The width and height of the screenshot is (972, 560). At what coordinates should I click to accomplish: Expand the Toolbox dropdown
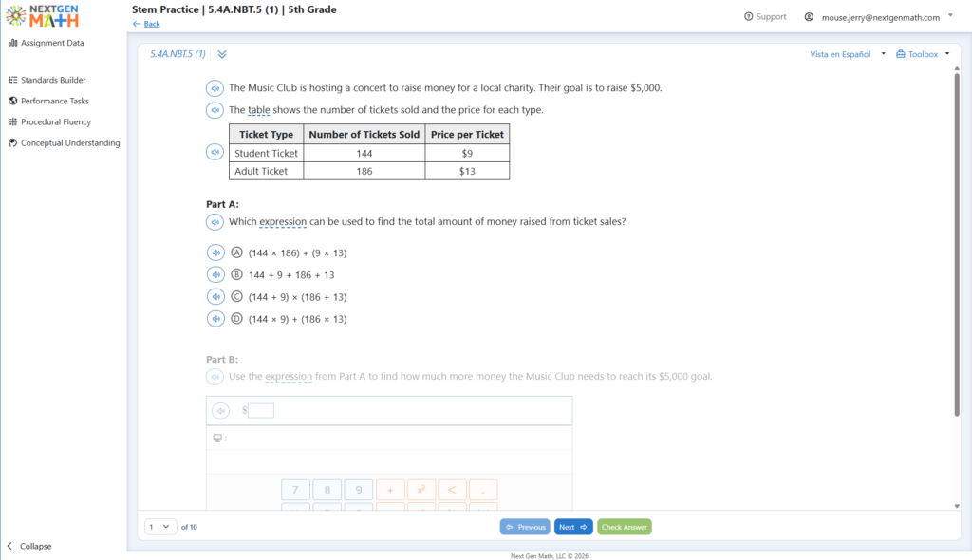click(923, 54)
